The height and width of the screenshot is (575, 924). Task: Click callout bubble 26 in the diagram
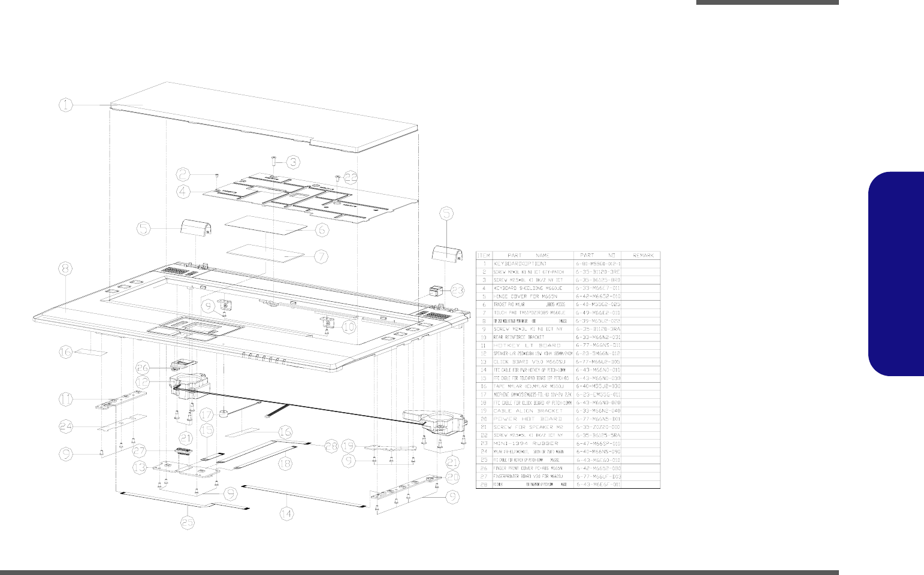[x=143, y=368]
